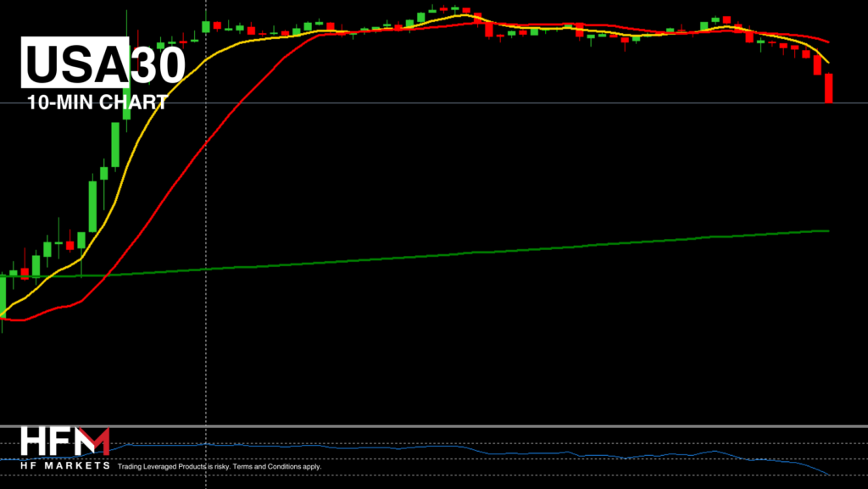This screenshot has width=868, height=489.
Task: Click the first green candle at far left
Action: point(3,295)
